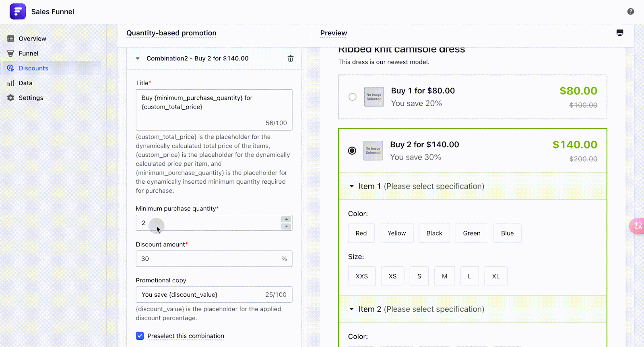
Task: Select size L for Item 1
Action: [469, 276]
